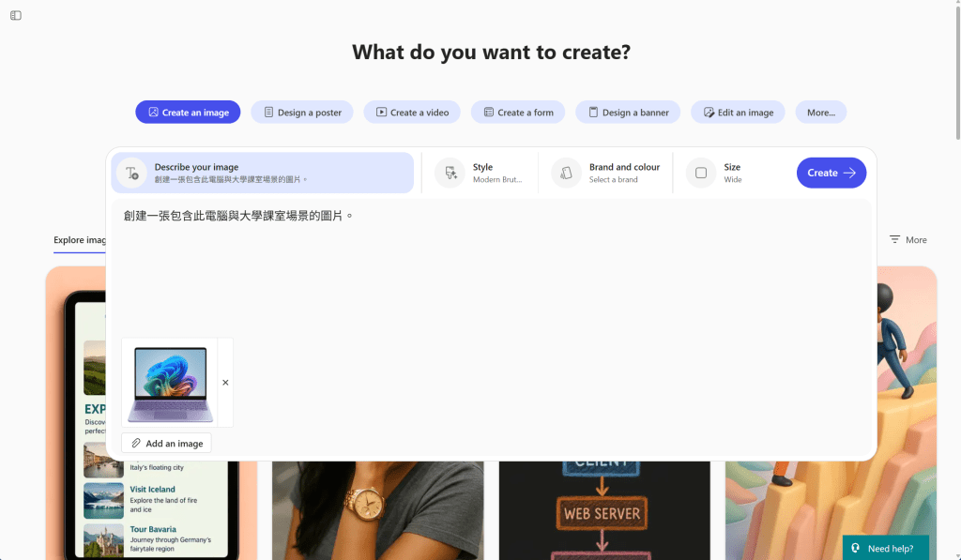Select the Create a form chip
The width and height of the screenshot is (961, 560).
pyautogui.click(x=518, y=113)
